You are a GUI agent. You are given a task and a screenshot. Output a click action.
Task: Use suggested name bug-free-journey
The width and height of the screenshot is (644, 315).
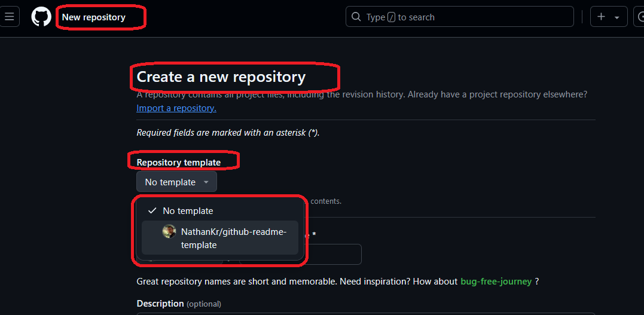496,282
